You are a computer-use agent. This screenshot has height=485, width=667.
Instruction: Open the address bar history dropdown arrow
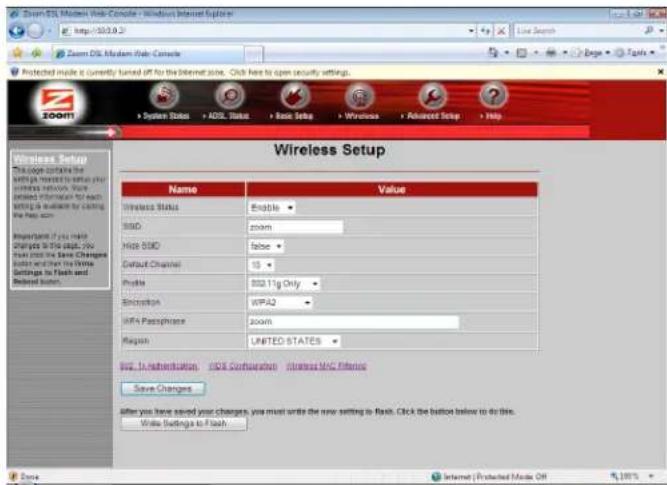point(471,31)
